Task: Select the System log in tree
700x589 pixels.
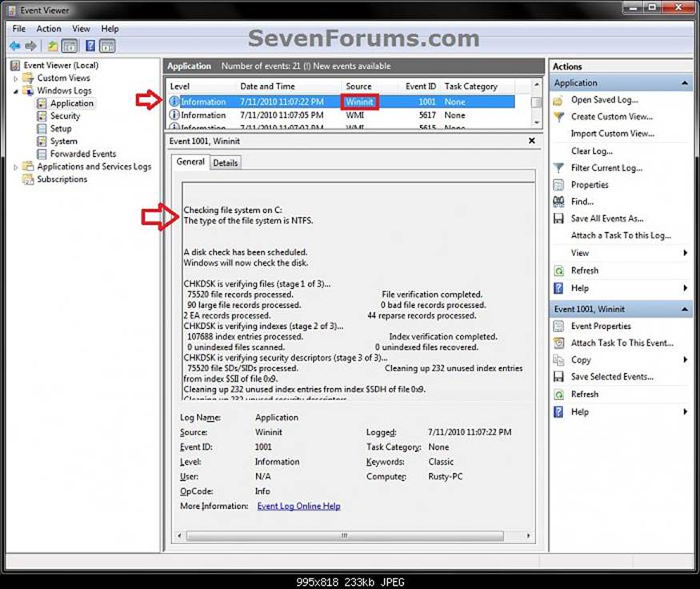Action: (63, 141)
